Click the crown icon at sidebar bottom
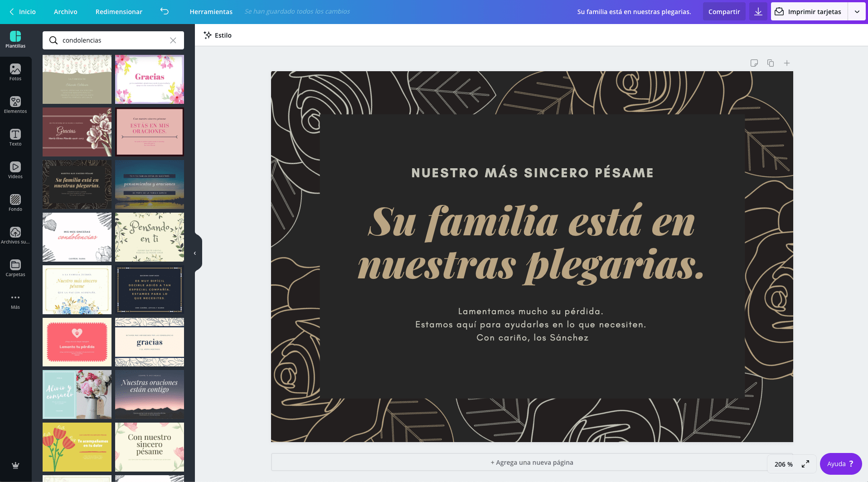Viewport: 868px width, 482px height. tap(15, 465)
